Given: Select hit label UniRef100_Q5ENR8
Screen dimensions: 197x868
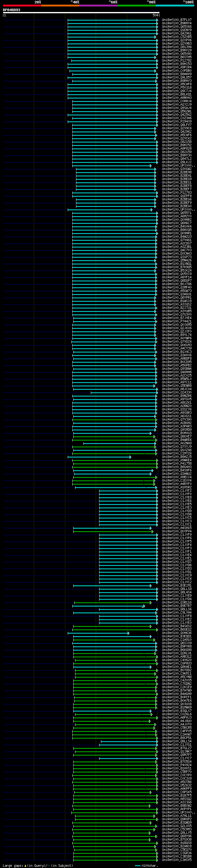Looking at the screenshot, I should pyautogui.click(x=176, y=386).
